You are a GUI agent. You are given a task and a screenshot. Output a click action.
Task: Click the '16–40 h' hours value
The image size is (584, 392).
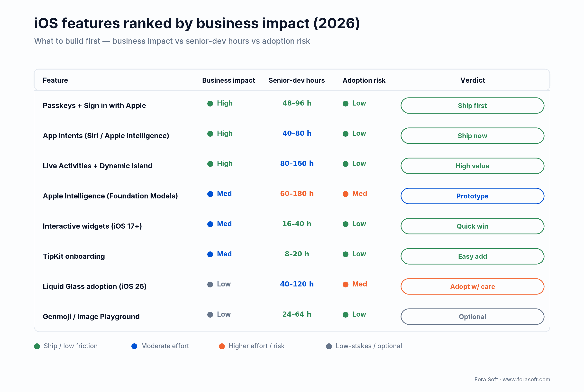click(x=297, y=224)
